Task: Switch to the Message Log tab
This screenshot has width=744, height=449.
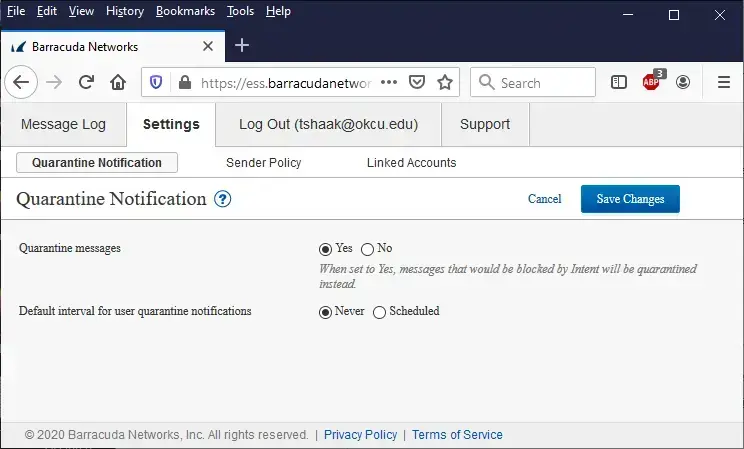Action: coord(63,125)
